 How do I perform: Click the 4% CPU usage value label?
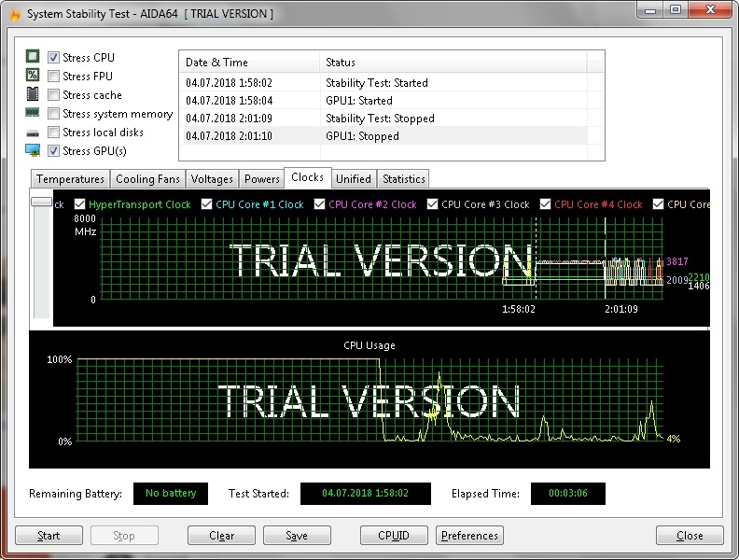674,439
